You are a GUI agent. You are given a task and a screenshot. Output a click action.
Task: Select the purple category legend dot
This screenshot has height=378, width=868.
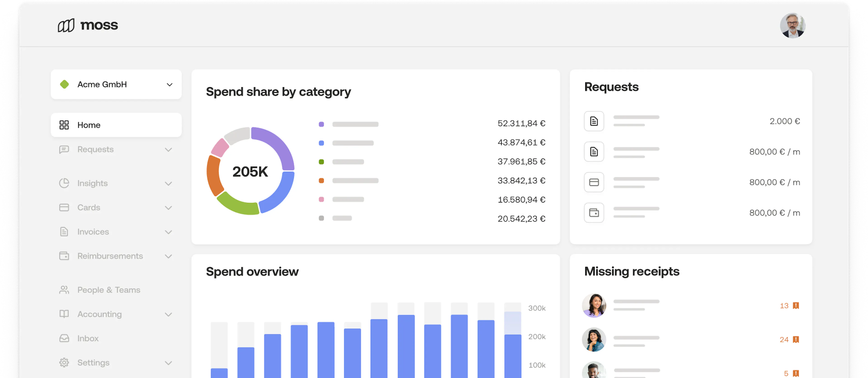321,124
